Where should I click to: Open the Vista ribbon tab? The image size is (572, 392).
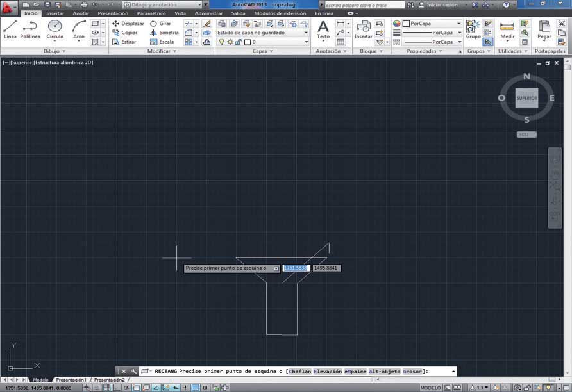180,13
